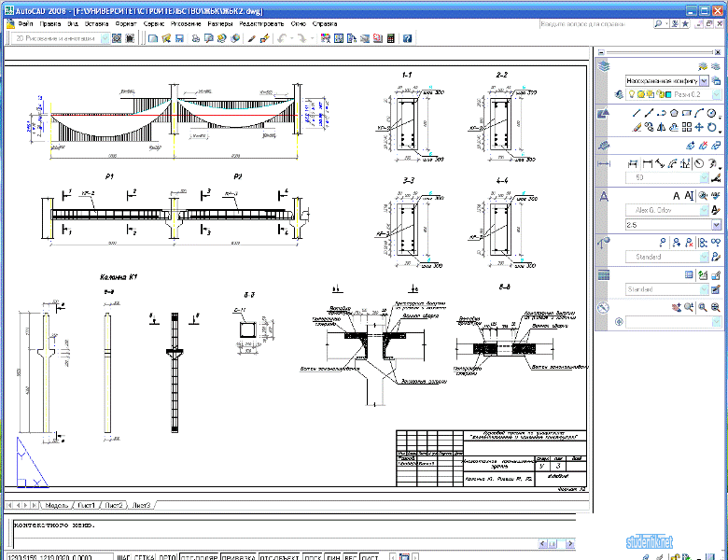Screen dimensions: 728x560
Task: Click the Plot/Print toolbar icon
Action: (x=195, y=38)
